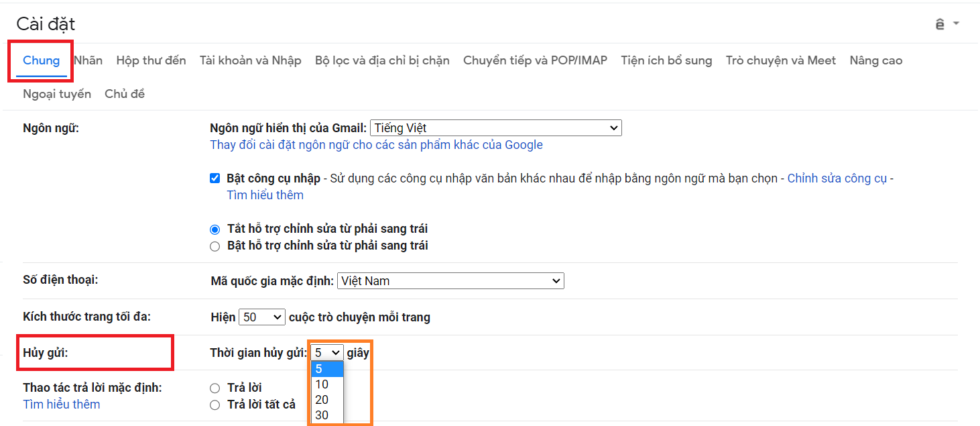Open the Hộp thư đến tab
The image size is (980, 426).
[151, 60]
